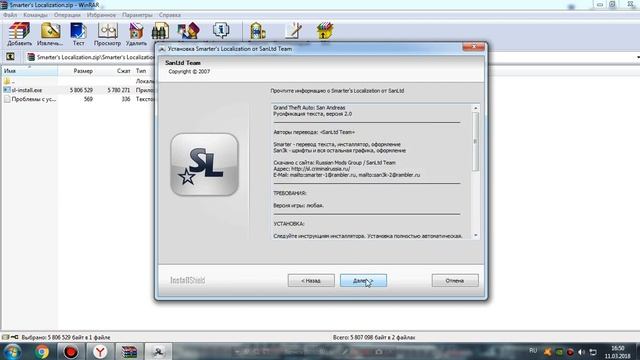Click the SL logo image in installer
Screen dimensions: 640x360
pos(204,164)
